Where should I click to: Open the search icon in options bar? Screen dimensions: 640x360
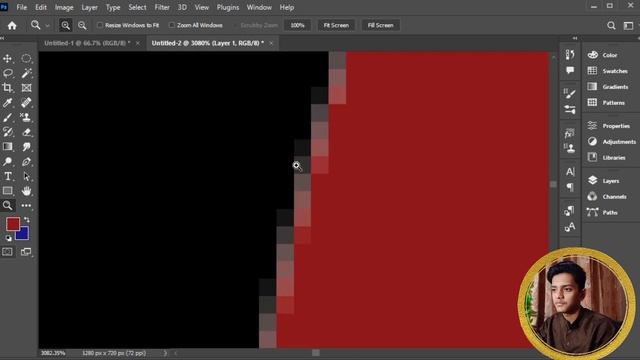point(611,25)
